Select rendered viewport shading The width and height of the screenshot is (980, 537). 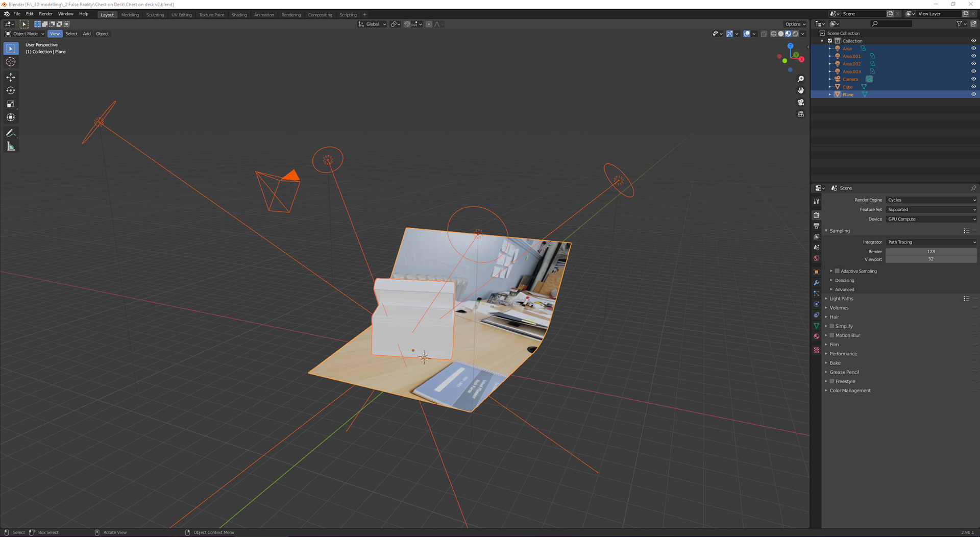795,34
